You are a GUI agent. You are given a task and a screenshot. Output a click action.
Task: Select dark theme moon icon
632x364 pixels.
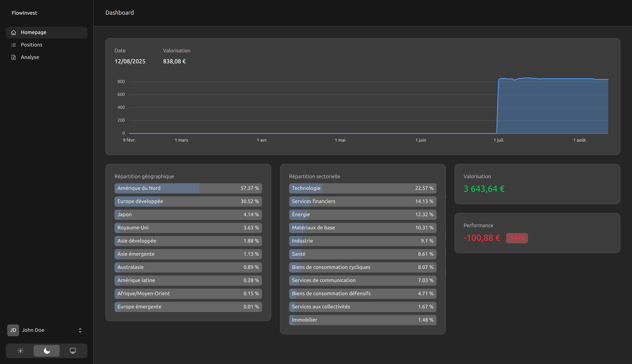tap(47, 351)
